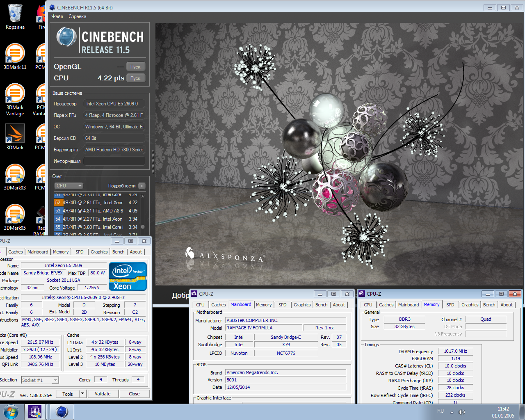The width and height of the screenshot is (525, 420).
Task: Switch to Memory tab in left CPU-Z
Action: [61, 252]
